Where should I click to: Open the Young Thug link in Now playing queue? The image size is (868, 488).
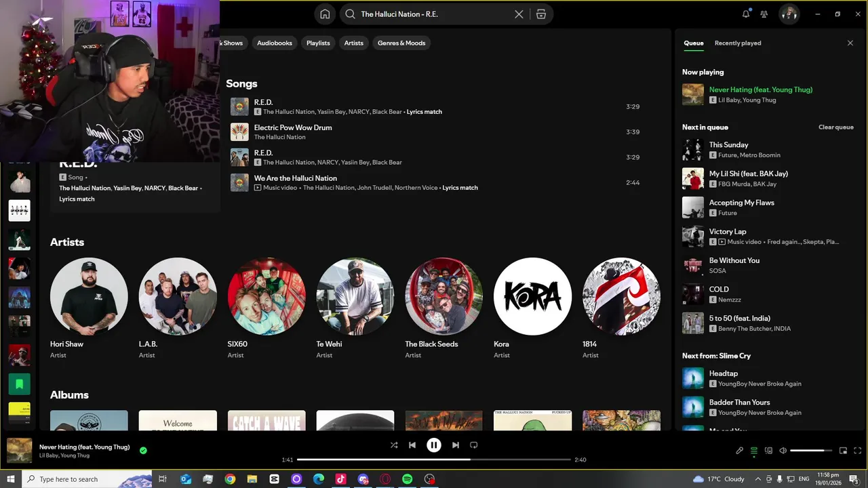(x=760, y=100)
